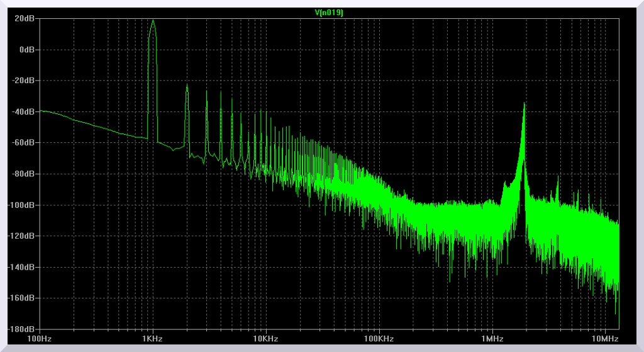This screenshot has width=644, height=352.
Task: Click the -100dB vertical axis label
Action: [23, 205]
